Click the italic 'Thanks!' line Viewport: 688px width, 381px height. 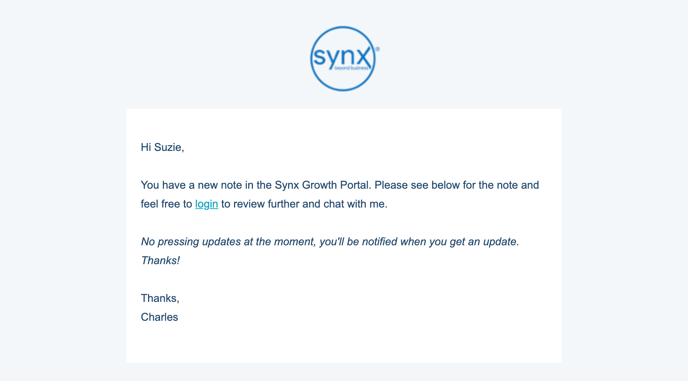160,260
